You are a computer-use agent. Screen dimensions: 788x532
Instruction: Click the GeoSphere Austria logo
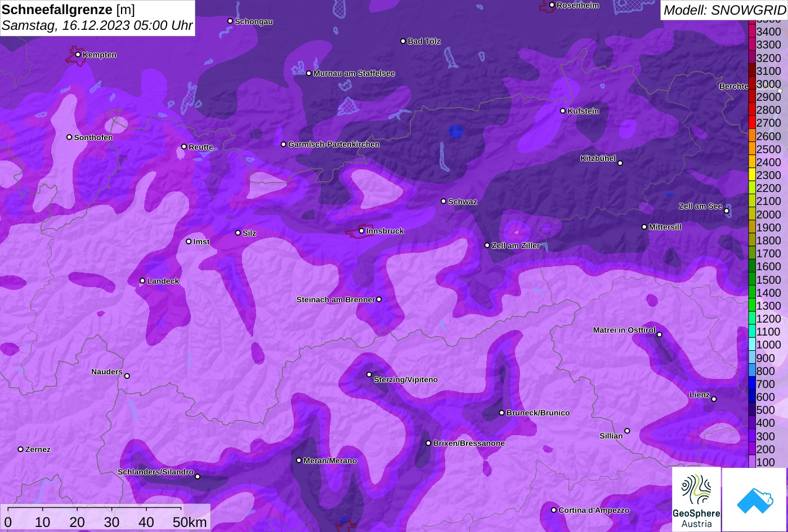pos(696,499)
